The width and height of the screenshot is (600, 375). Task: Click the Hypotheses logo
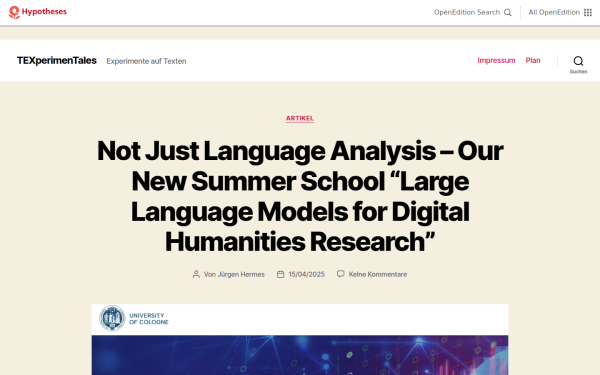(x=38, y=12)
